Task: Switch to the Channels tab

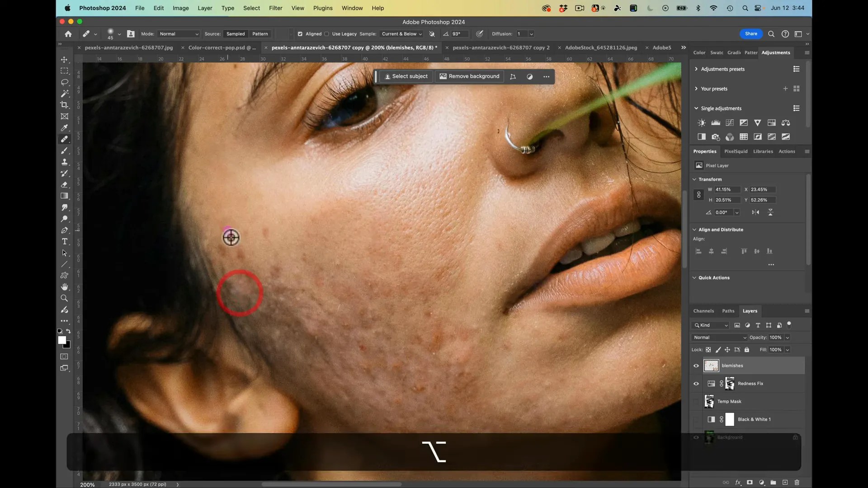Action: pos(704,311)
